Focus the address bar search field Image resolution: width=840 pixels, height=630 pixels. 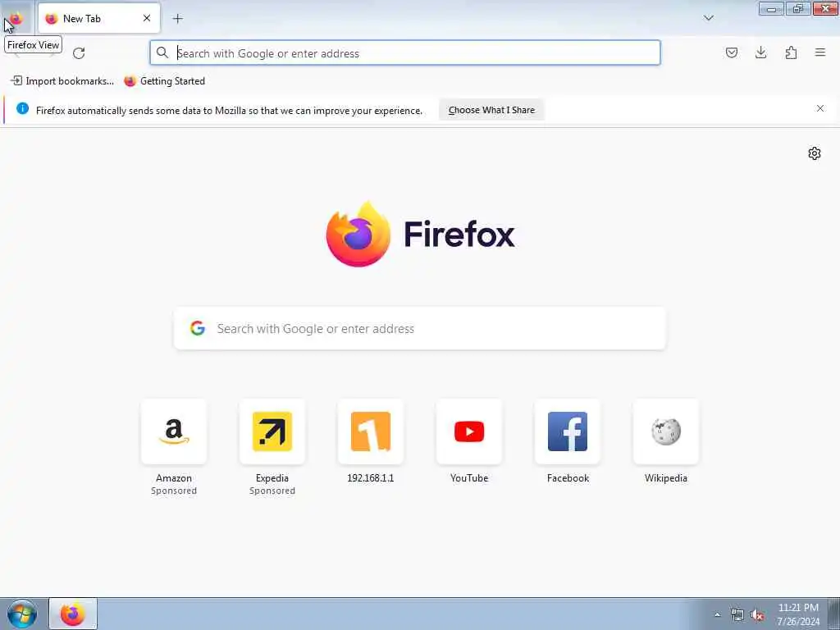click(x=405, y=53)
